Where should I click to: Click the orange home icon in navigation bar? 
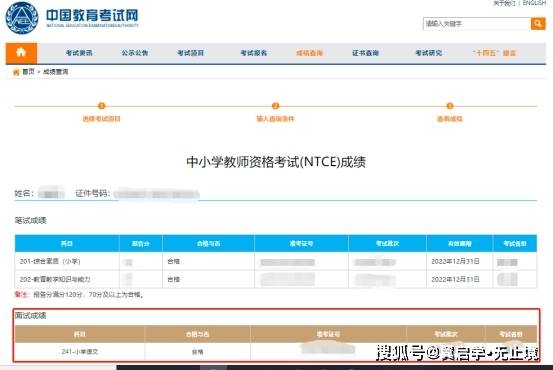click(x=21, y=53)
